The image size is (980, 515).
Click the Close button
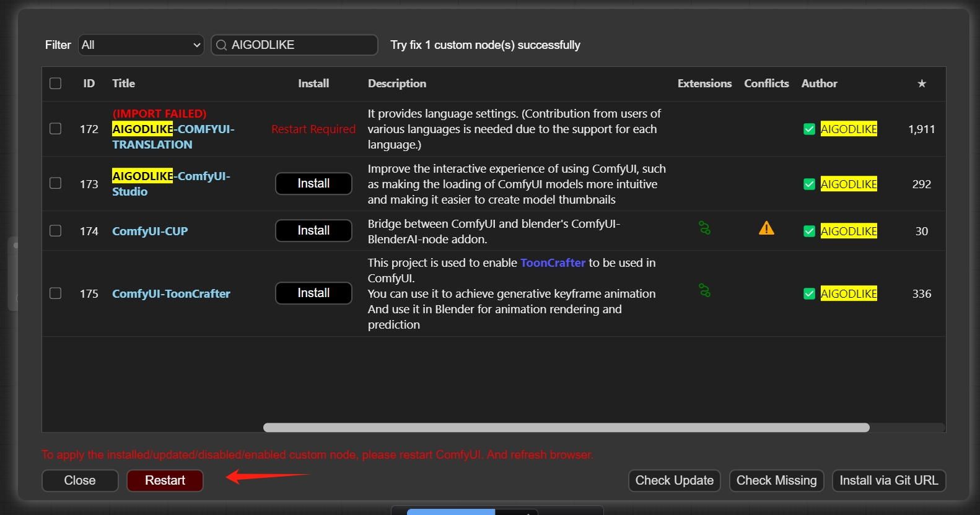click(x=80, y=481)
